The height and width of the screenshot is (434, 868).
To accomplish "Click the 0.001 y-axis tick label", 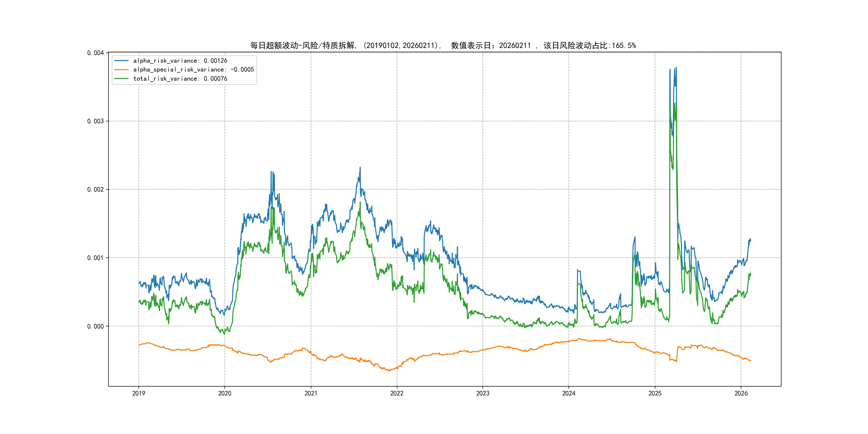I will click(95, 258).
